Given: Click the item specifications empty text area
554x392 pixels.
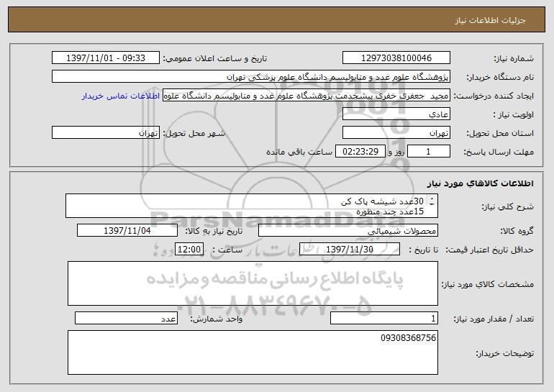Looking at the screenshot, I should click(253, 283).
